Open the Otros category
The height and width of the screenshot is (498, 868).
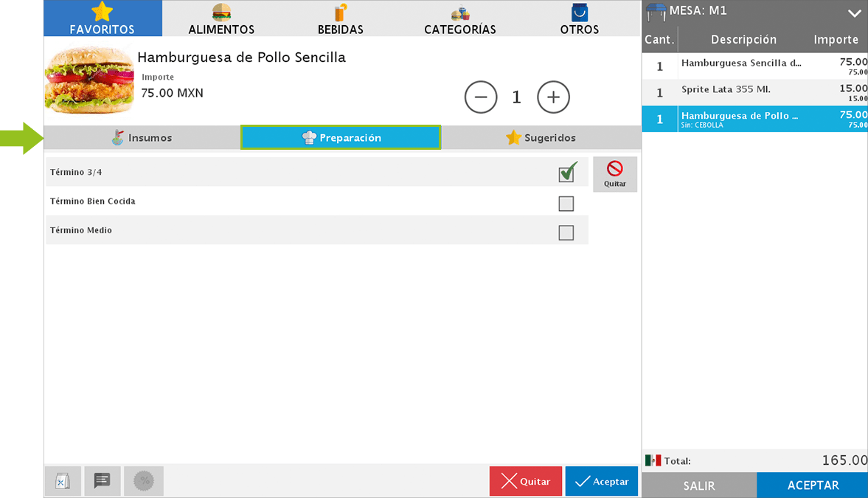(579, 18)
